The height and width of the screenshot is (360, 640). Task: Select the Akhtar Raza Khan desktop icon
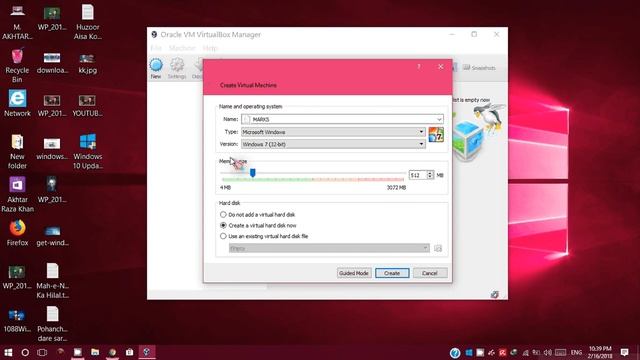(x=17, y=195)
